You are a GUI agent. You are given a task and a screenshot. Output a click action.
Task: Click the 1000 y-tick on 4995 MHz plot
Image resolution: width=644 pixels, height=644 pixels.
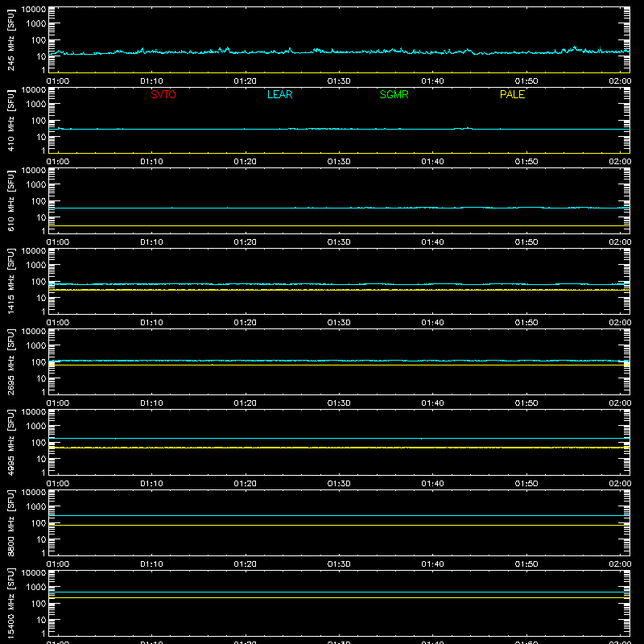(36, 427)
